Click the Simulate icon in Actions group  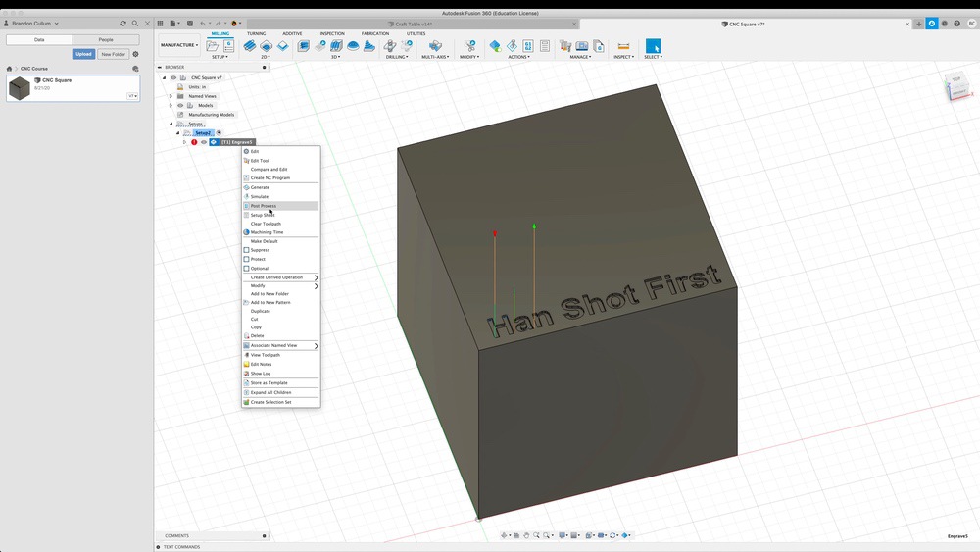(x=512, y=46)
